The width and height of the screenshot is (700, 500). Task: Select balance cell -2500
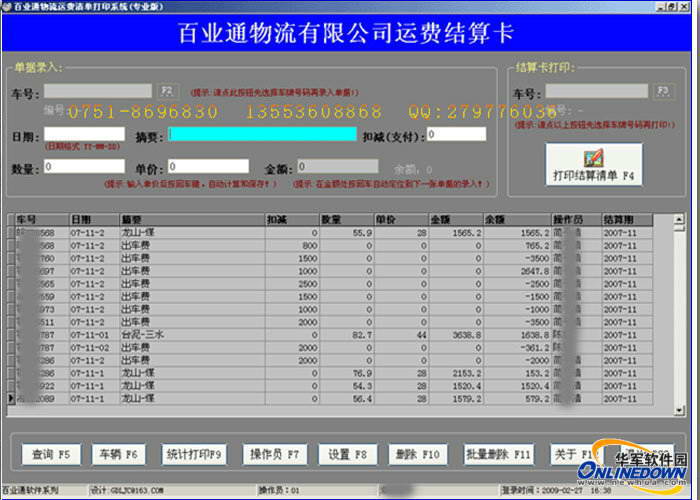coord(518,284)
